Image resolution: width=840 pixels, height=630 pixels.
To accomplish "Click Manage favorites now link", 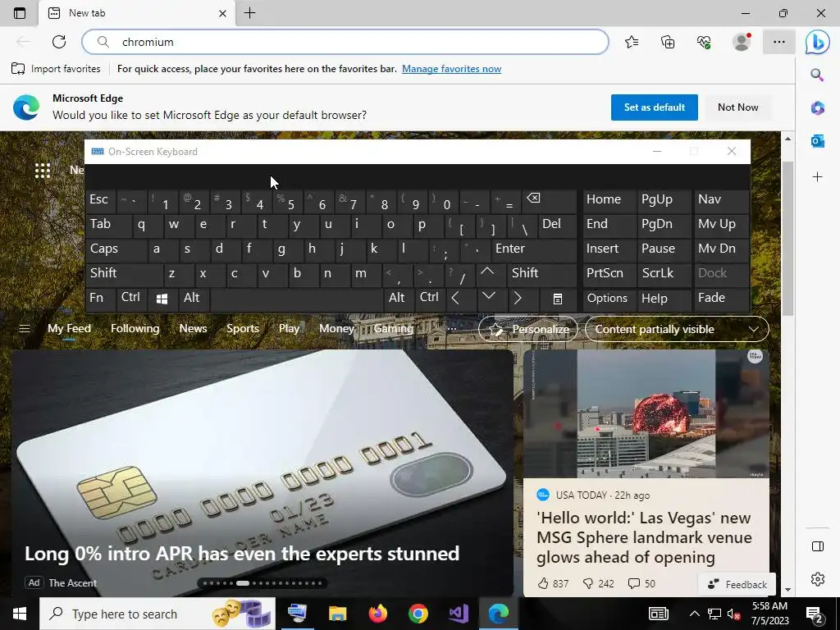I will tap(452, 69).
